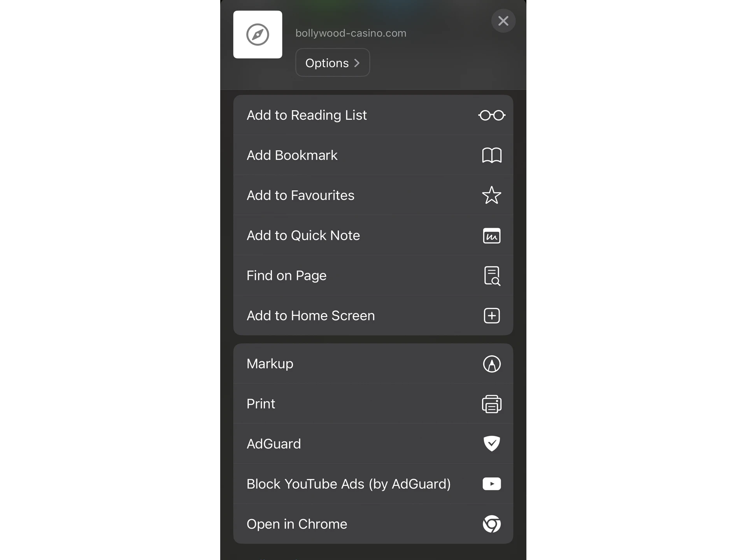The image size is (747, 560).
Task: Click the bollywood-casino.com URL field
Action: (x=351, y=32)
